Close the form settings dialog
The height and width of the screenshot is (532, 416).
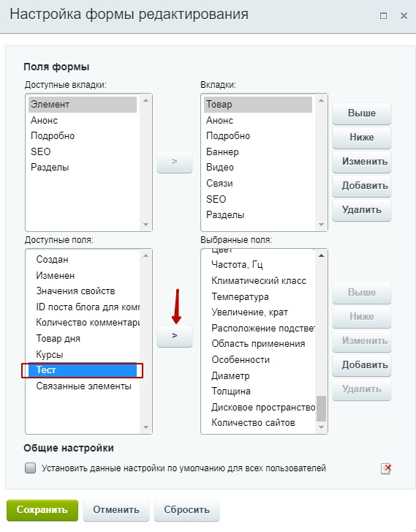(x=404, y=15)
